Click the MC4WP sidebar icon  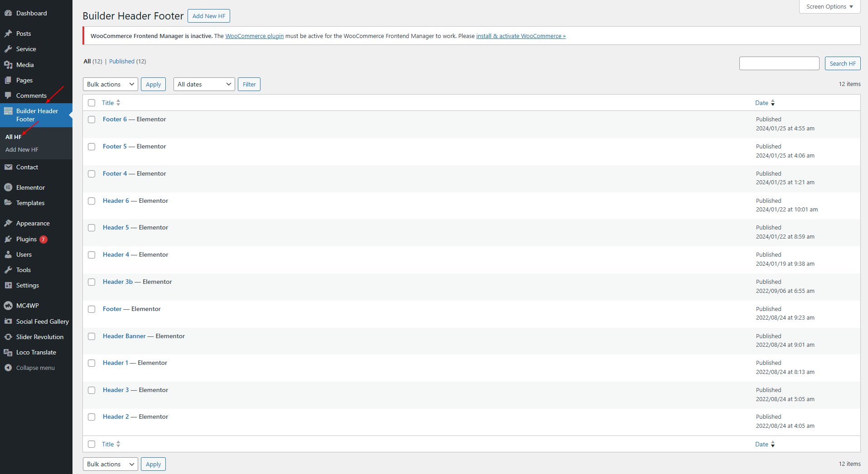coord(8,306)
